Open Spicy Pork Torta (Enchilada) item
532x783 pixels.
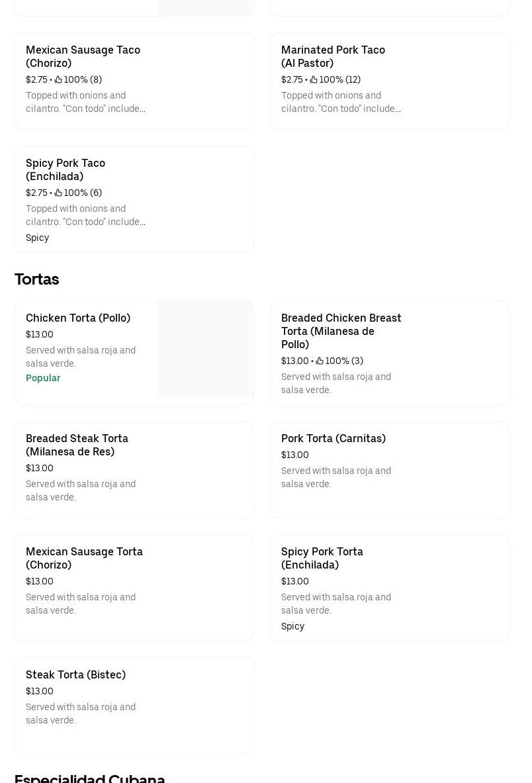click(322, 558)
